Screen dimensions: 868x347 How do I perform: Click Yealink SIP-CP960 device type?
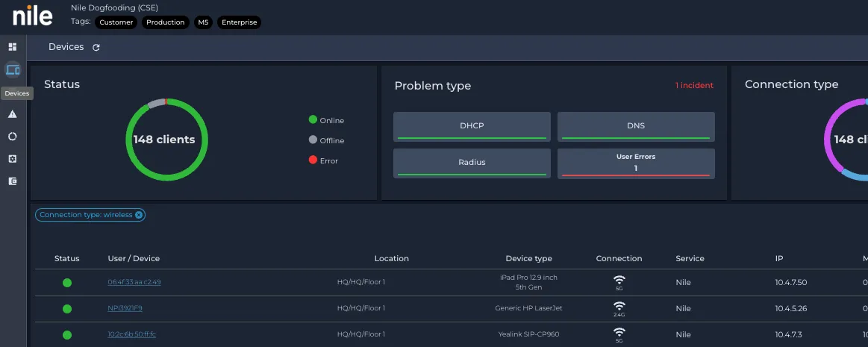(x=528, y=334)
